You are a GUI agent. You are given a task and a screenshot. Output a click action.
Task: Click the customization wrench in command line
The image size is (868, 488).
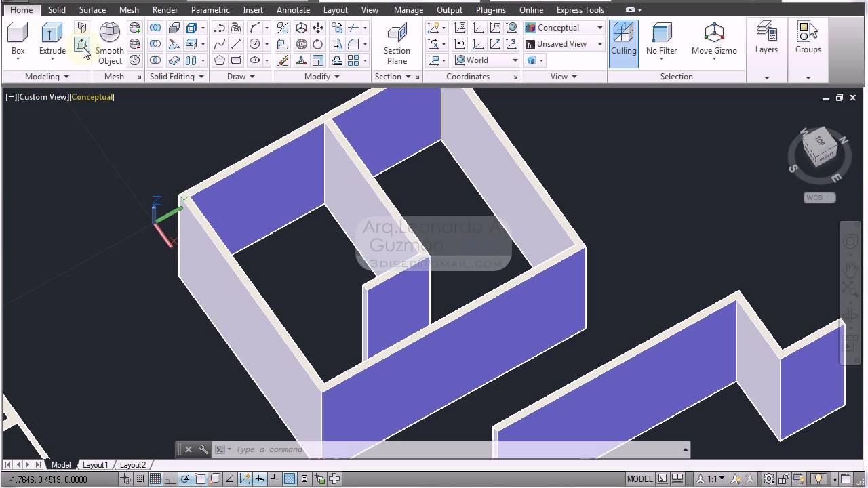click(x=203, y=449)
